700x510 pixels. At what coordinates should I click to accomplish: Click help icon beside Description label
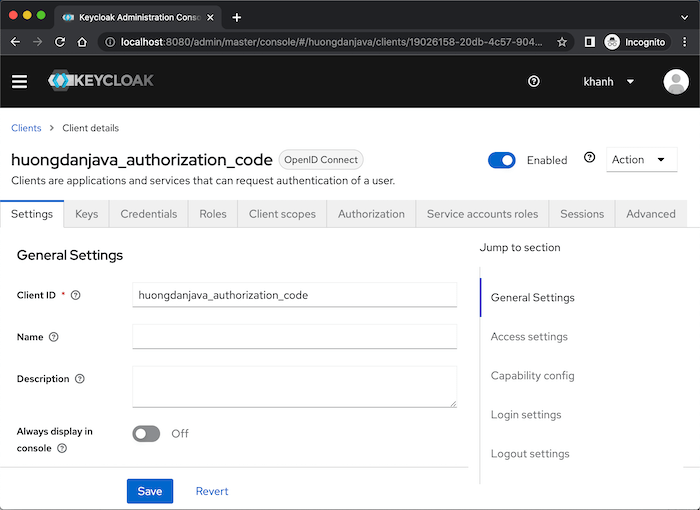[x=79, y=379]
